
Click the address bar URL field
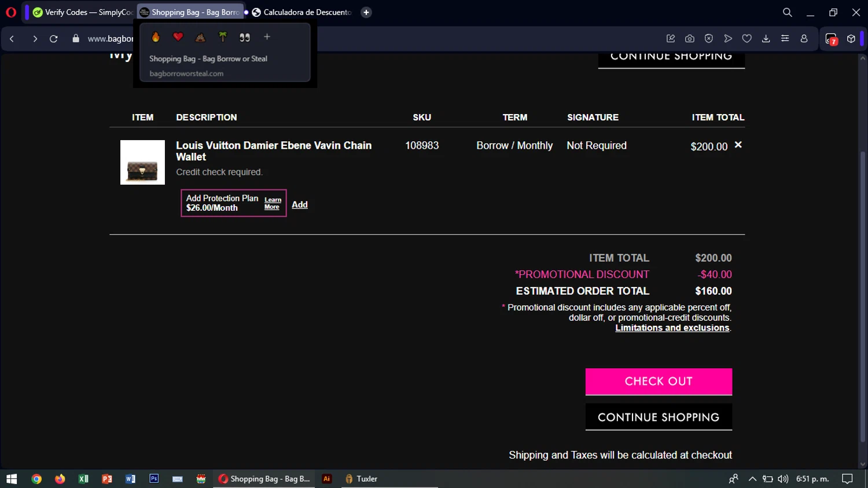click(110, 39)
